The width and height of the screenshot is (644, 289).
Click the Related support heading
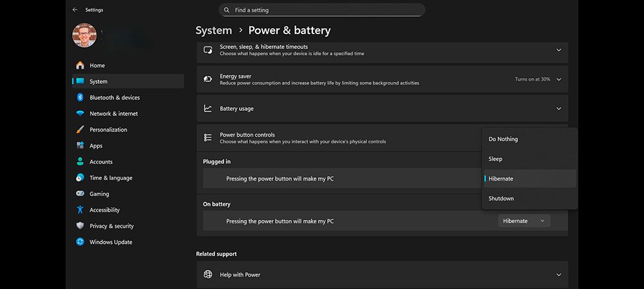216,254
